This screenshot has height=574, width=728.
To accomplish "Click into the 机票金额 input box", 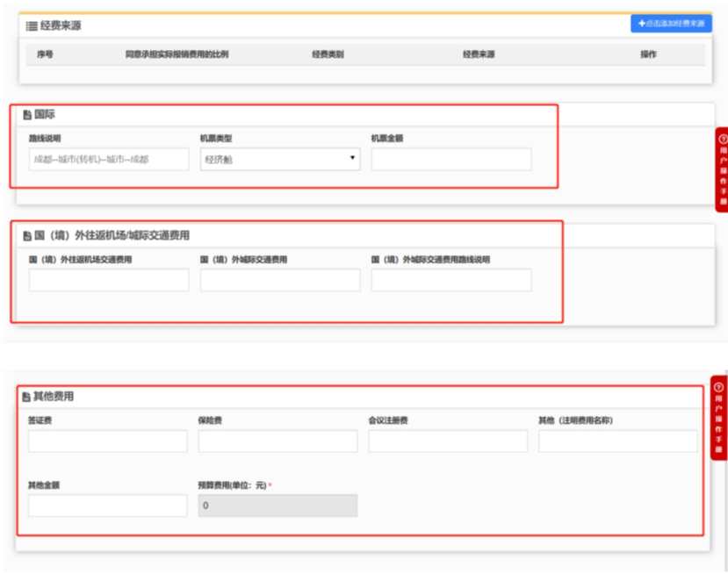I will 450,159.
